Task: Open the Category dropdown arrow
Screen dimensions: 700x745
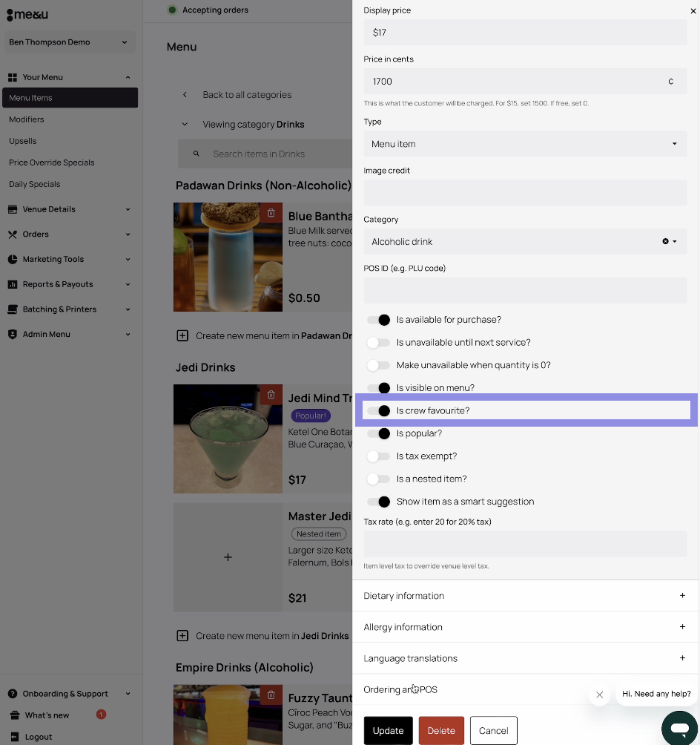Action: coord(674,241)
